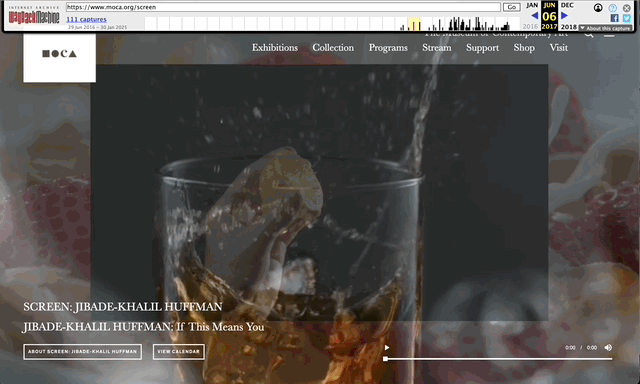This screenshot has width=640, height=384.
Task: Open the Shop menu
Action: click(524, 48)
